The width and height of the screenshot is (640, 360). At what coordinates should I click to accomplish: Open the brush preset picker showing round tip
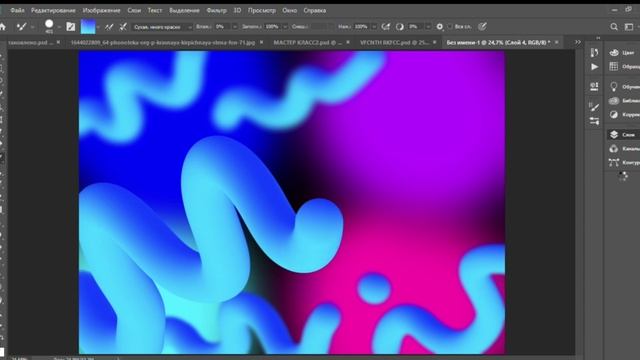[49, 26]
